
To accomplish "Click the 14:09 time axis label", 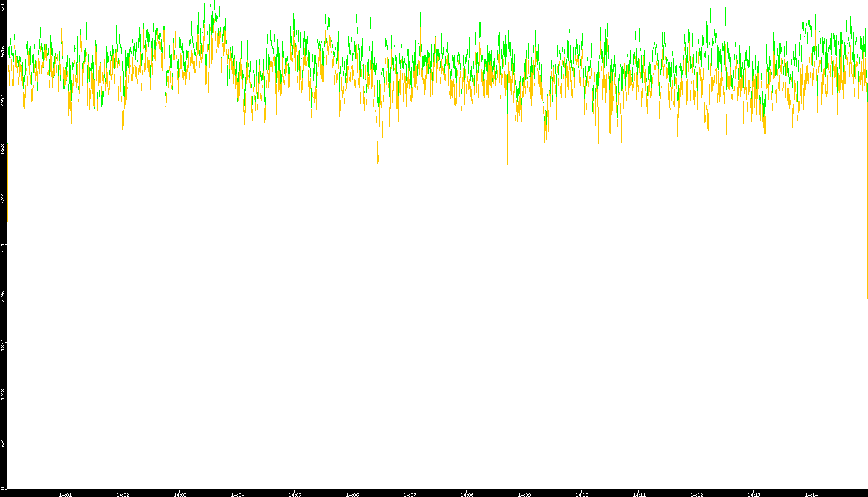I will pos(524,494).
